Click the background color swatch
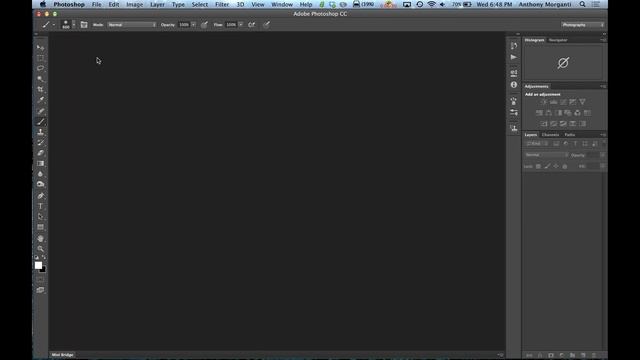This screenshot has height=360, width=640. pyautogui.click(x=44, y=270)
